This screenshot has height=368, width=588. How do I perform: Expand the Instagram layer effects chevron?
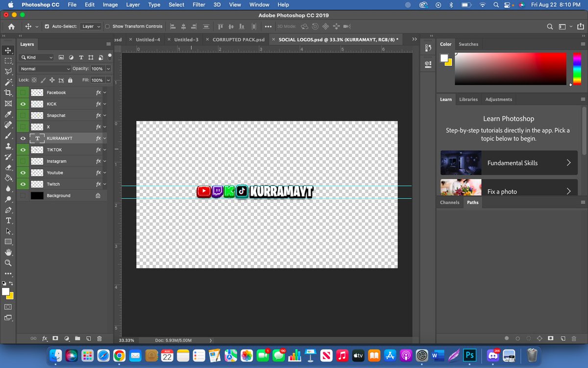[105, 161]
